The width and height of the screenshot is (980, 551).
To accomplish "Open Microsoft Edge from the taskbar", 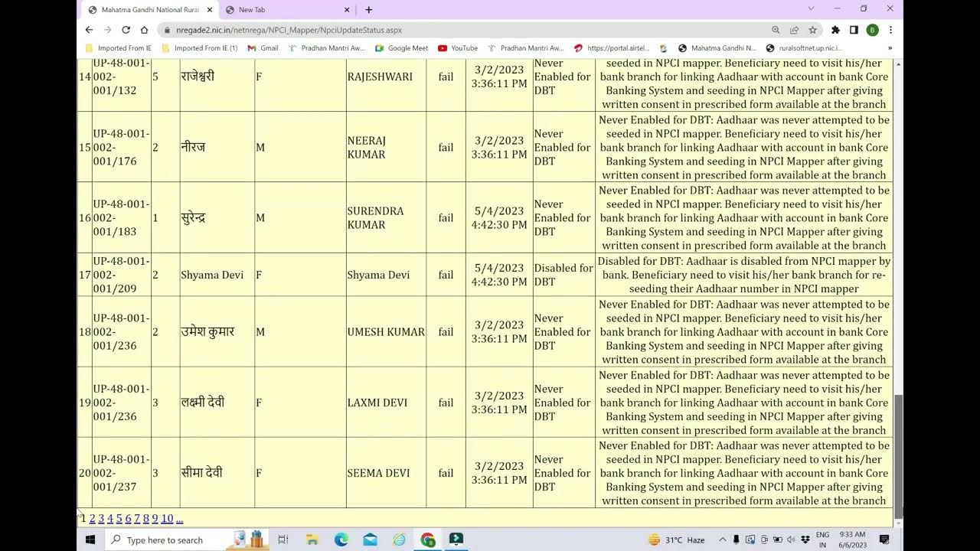I will 341,540.
